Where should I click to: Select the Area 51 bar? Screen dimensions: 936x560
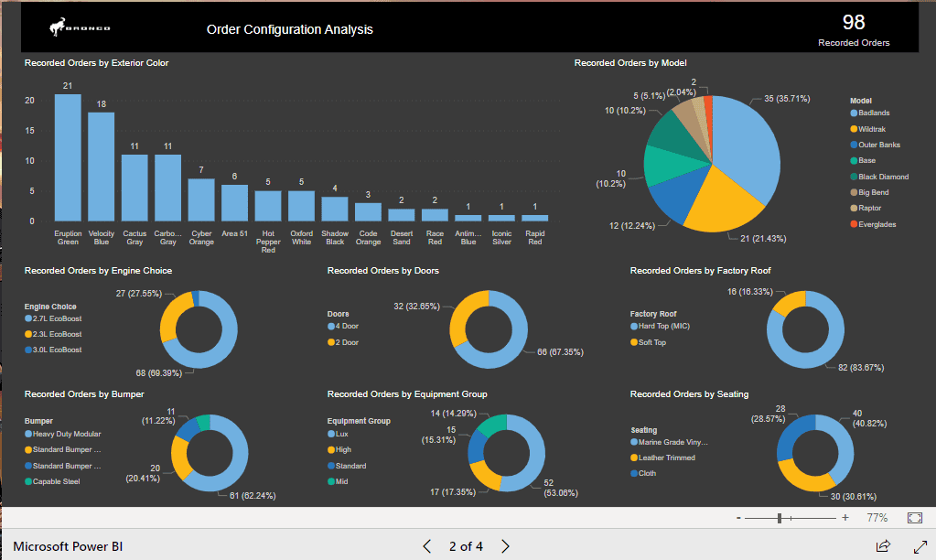pos(234,203)
